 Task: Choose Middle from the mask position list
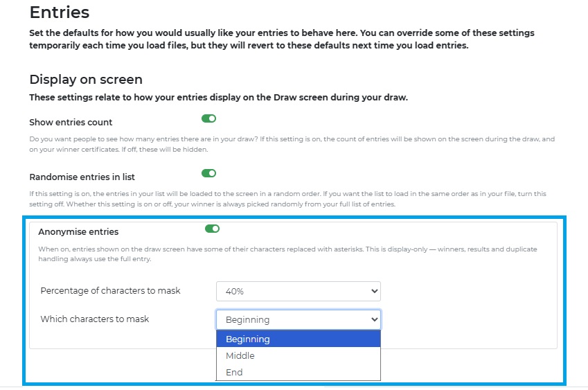(x=298, y=355)
